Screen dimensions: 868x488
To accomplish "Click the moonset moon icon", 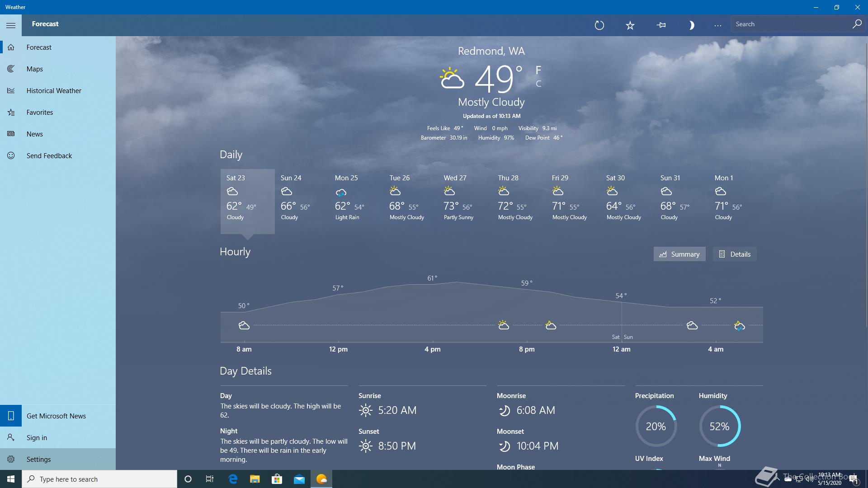I will tap(504, 446).
